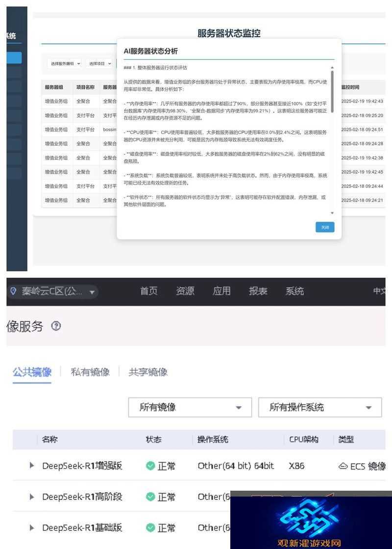Open 报表 in top navigation
This screenshot has width=392, height=549.
pyautogui.click(x=258, y=291)
